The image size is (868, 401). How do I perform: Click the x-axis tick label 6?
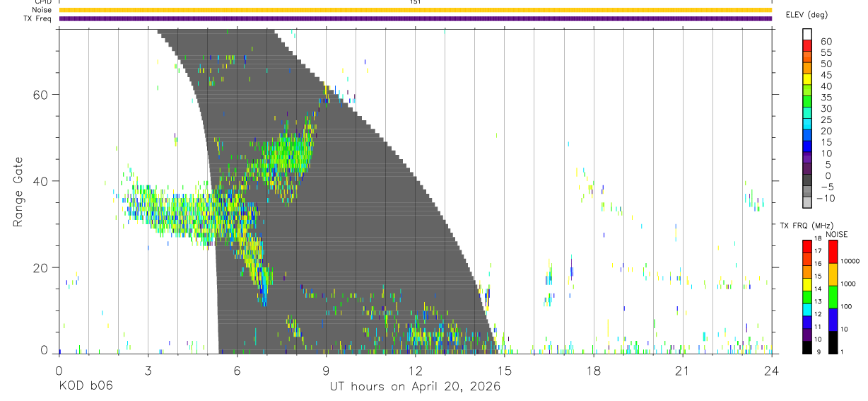[237, 370]
